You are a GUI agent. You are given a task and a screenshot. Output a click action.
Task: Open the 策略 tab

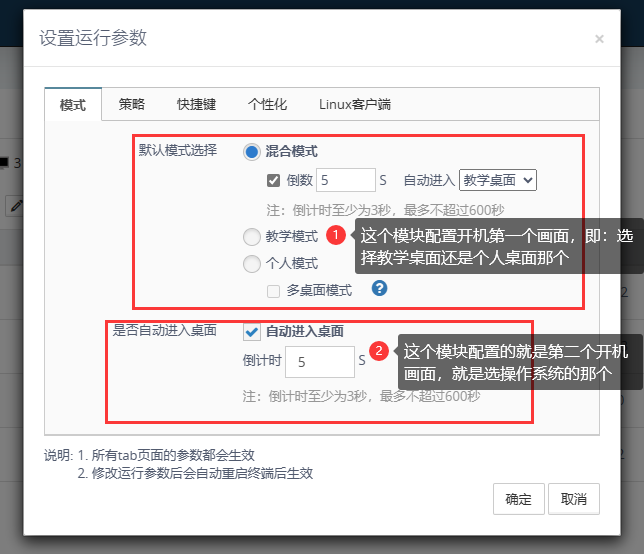[131, 104]
